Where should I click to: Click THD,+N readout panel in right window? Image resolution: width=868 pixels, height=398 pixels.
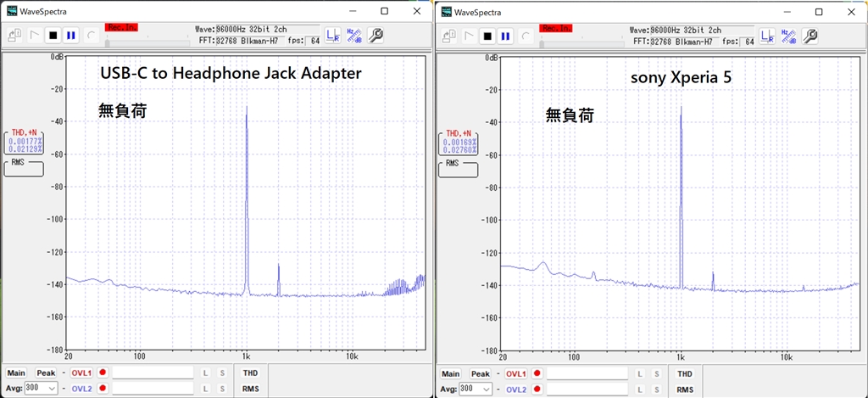459,142
